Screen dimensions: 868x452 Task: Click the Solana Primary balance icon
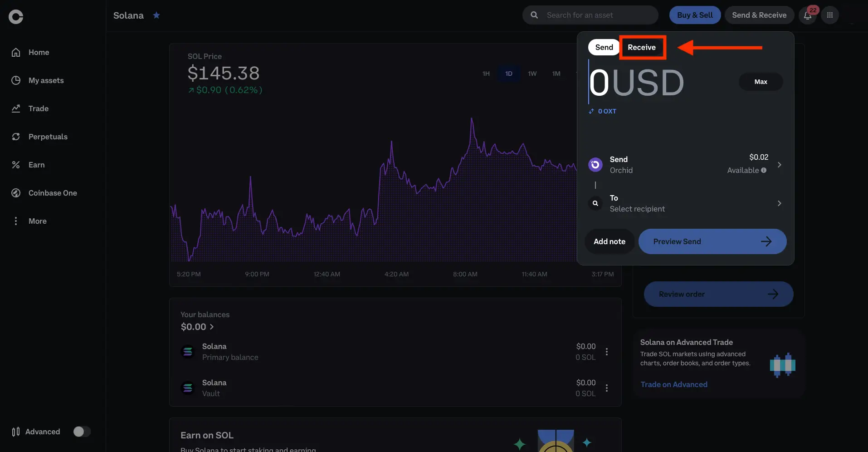click(x=188, y=352)
